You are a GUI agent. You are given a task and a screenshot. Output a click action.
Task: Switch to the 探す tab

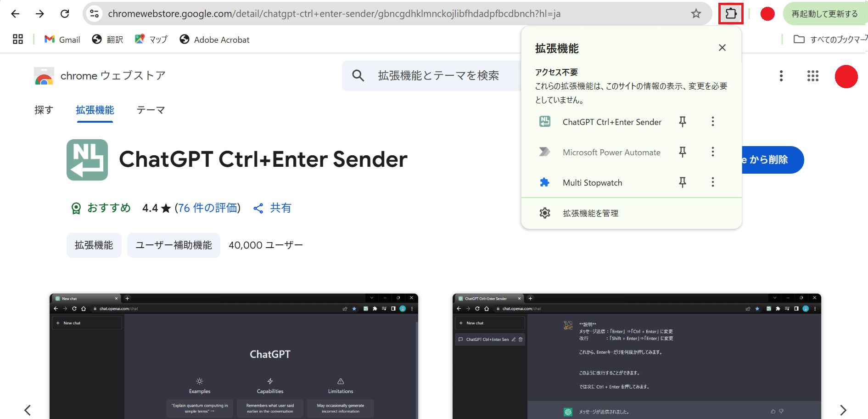(x=44, y=110)
